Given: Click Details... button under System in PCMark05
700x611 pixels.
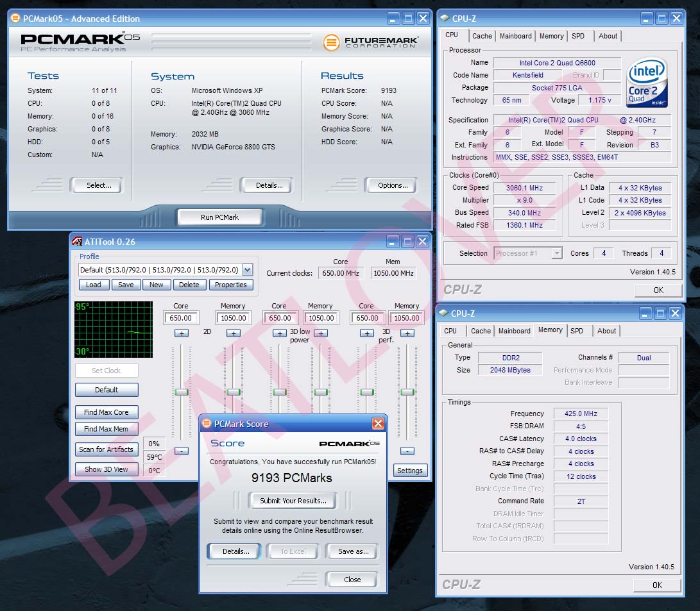Looking at the screenshot, I should [266, 185].
